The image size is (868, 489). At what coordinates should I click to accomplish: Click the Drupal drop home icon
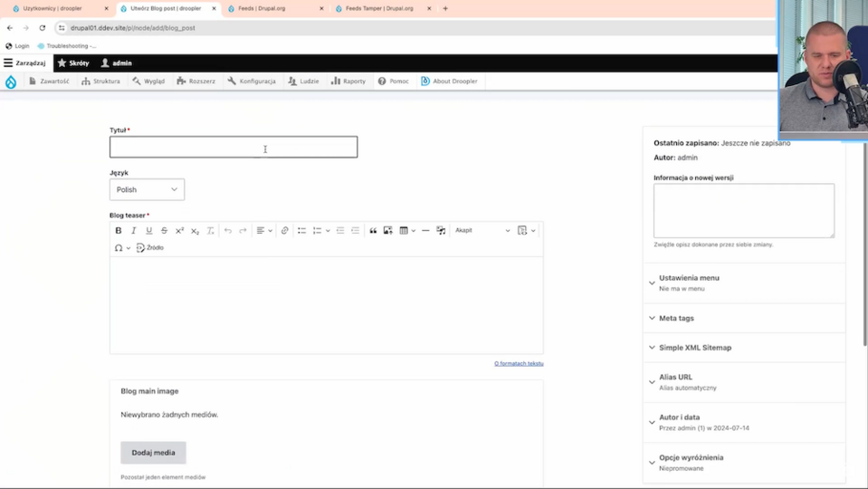(x=11, y=82)
